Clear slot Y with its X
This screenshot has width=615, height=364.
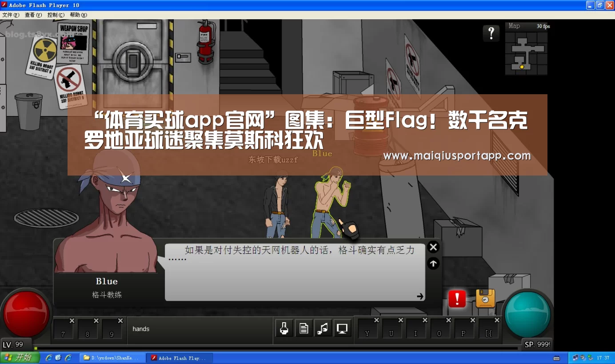[376, 320]
